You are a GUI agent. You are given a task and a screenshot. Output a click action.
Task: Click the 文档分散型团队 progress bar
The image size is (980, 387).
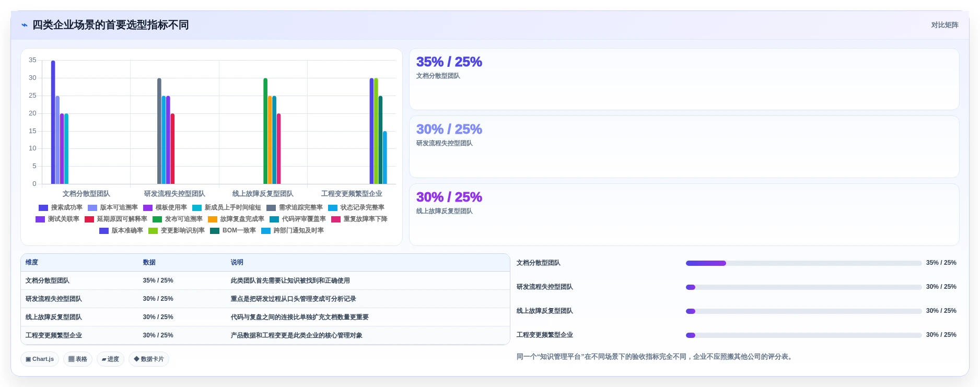803,263
